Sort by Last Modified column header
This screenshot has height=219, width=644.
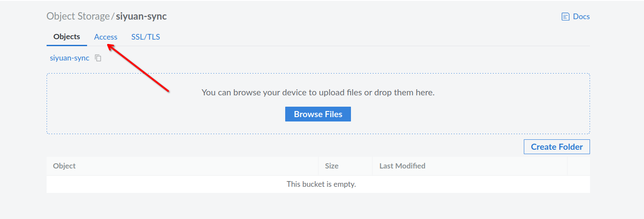click(x=402, y=166)
